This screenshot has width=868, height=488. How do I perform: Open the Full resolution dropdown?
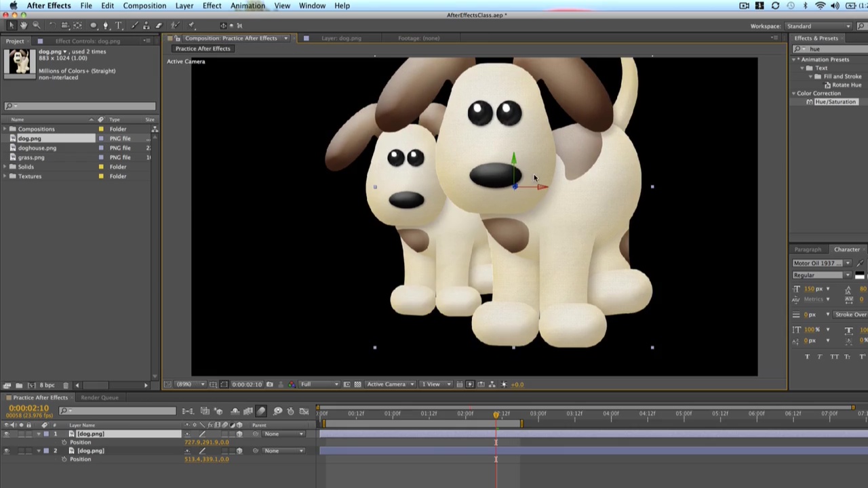coord(319,384)
